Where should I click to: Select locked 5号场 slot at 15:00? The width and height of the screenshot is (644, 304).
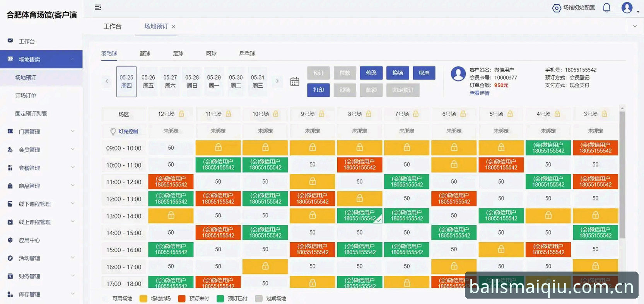coord(501,249)
